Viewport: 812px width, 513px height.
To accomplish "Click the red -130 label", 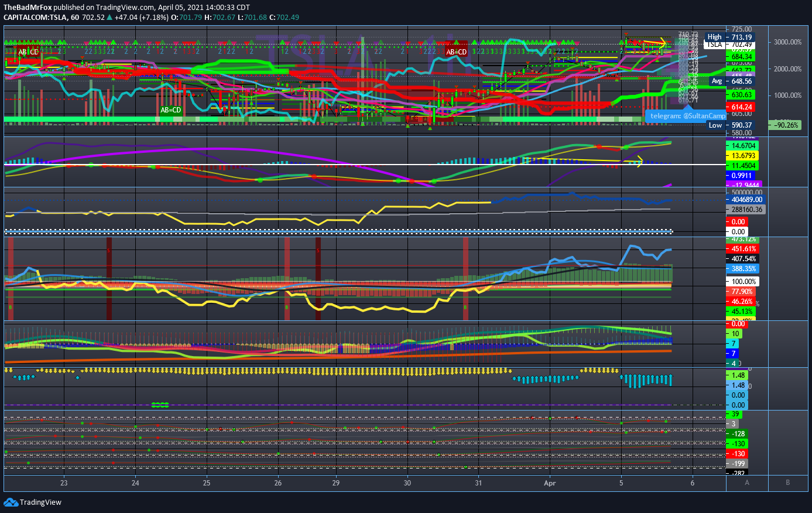I will (738, 454).
